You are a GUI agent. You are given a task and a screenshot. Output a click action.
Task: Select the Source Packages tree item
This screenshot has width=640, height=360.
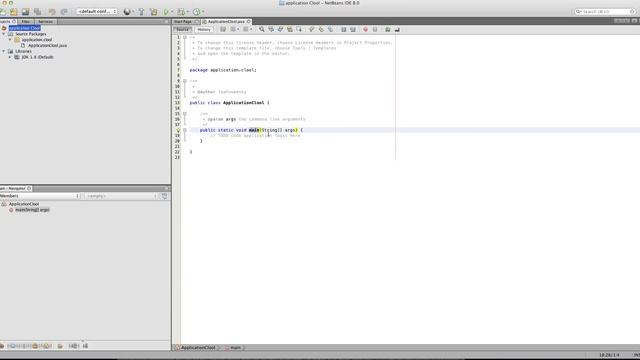click(x=31, y=34)
